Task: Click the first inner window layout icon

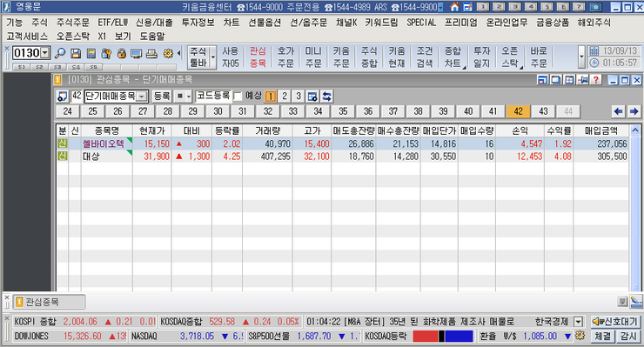Action: 542,80
